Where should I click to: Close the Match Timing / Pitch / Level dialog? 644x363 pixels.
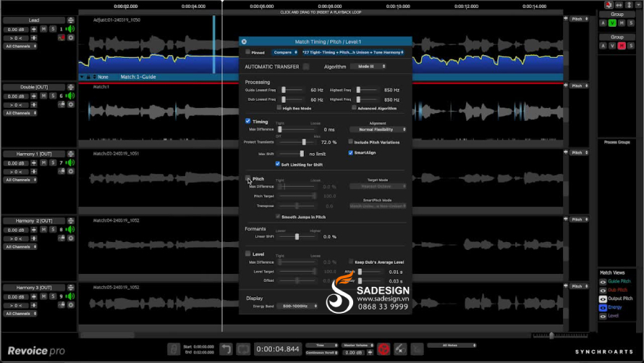pos(244,41)
